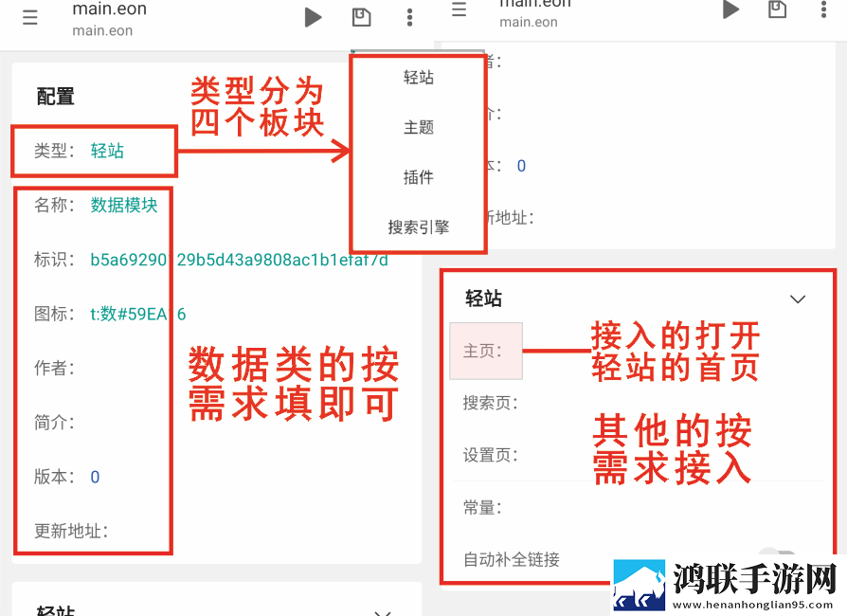
Task: Open the 类型 dropdown showing 轻站
Action: point(107,151)
